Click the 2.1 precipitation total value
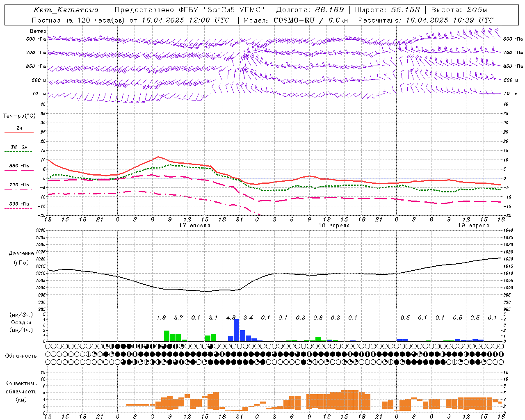The image size is (525, 420). coord(213,317)
